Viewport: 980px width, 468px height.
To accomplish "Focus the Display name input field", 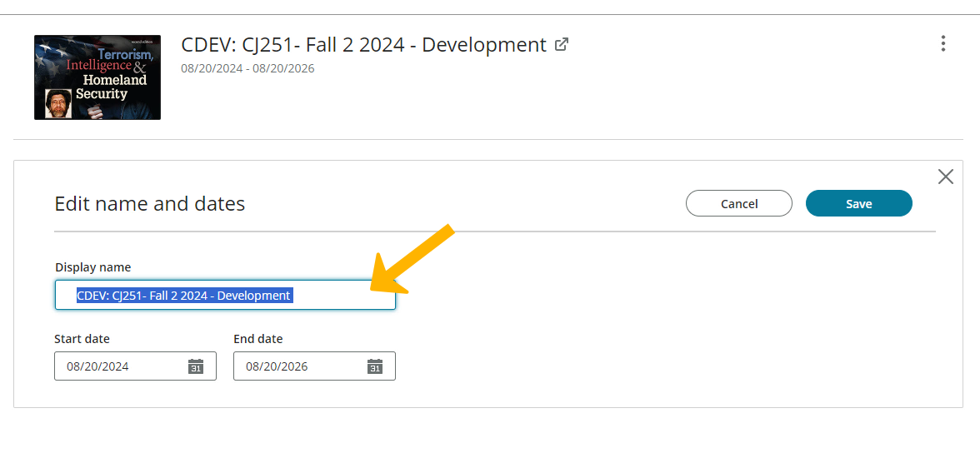I will point(225,295).
